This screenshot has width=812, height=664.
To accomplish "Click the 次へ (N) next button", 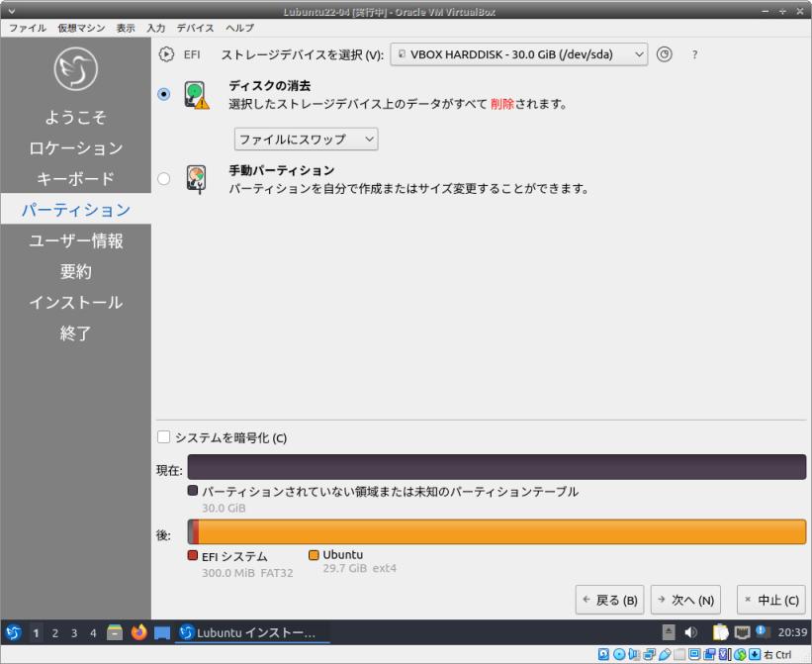I will pos(685,600).
